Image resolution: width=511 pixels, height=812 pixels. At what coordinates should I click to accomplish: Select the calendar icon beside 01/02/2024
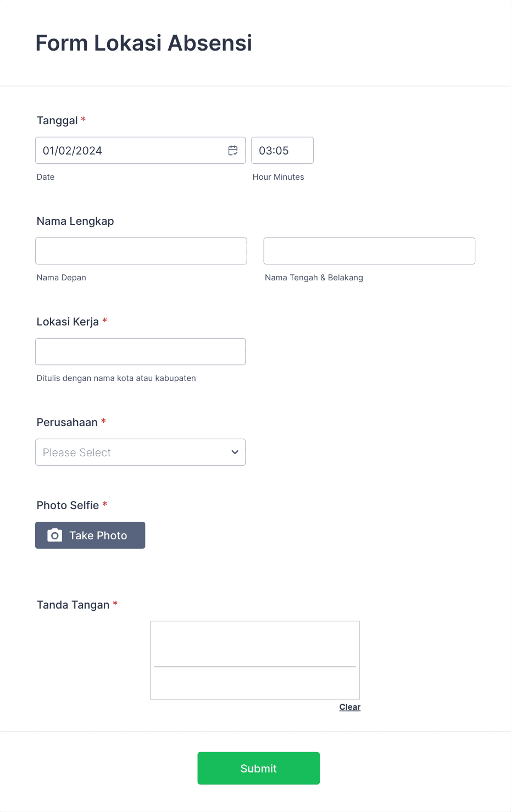232,150
